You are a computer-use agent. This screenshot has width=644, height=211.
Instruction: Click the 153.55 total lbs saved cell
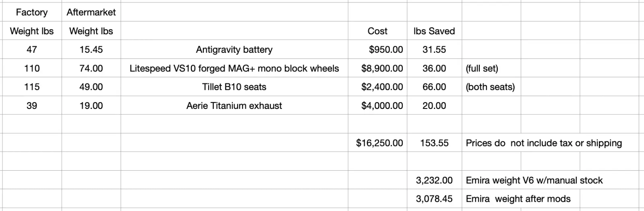[434, 143]
